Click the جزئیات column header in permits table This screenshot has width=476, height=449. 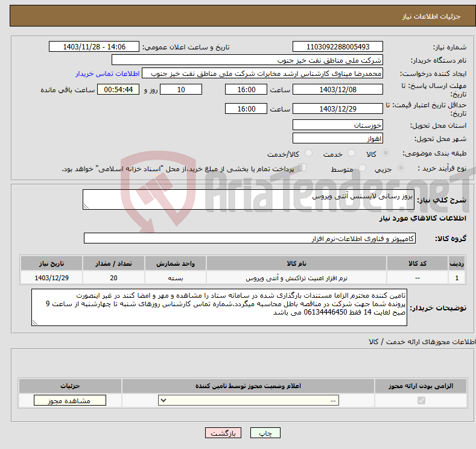pos(70,386)
